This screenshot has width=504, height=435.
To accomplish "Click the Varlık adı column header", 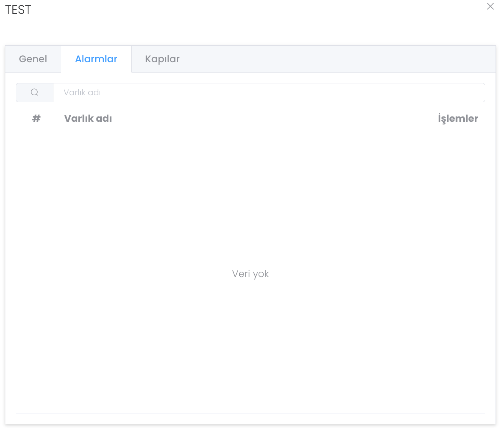I will tap(88, 118).
